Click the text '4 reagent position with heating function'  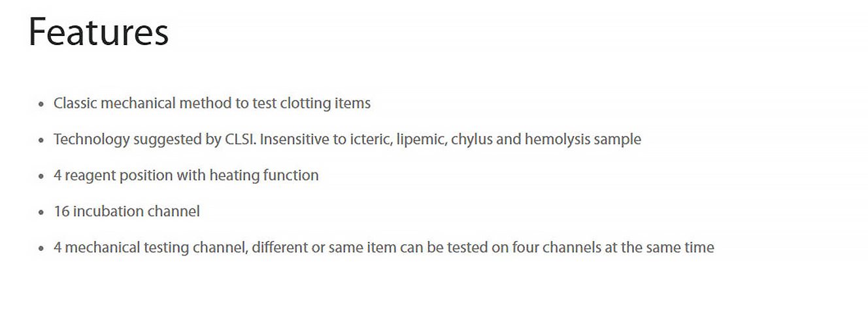click(x=186, y=175)
